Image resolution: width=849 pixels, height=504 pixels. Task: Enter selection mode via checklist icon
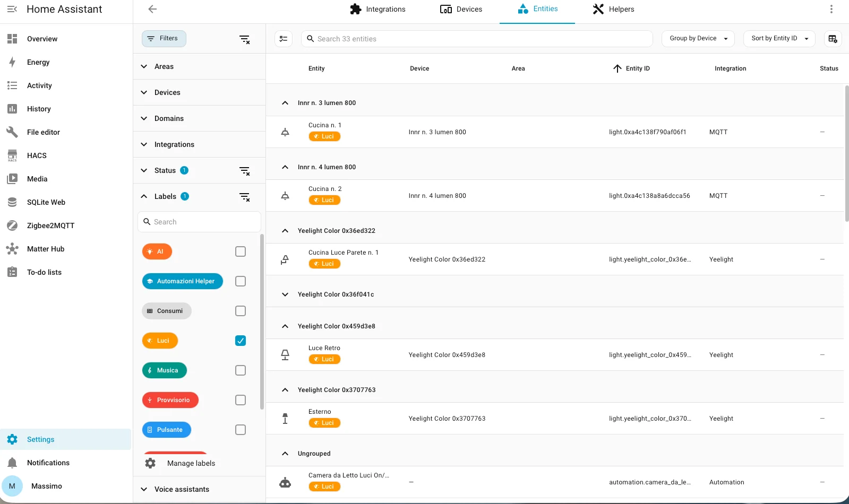tap(284, 39)
